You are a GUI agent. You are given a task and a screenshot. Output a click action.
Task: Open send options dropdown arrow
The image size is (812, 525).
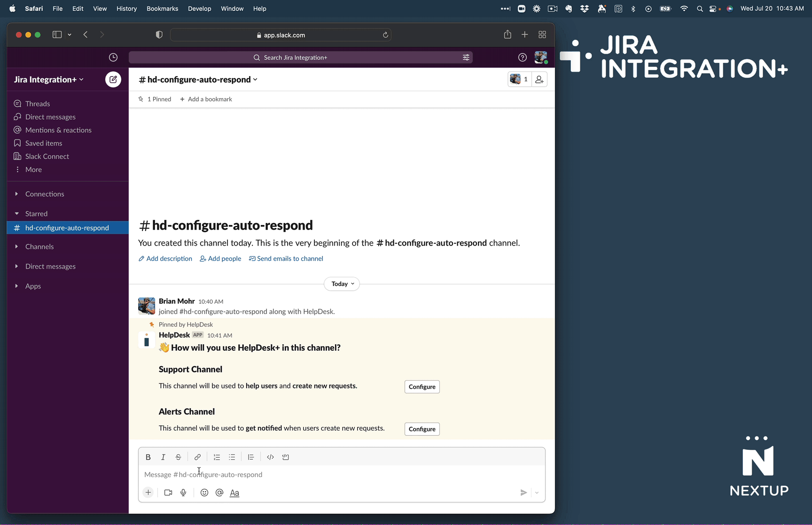click(537, 493)
